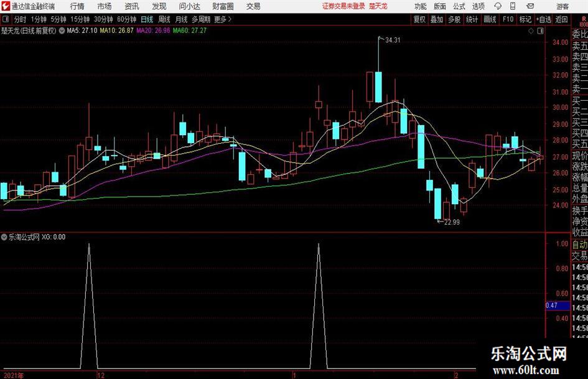The image size is (588, 379).
Task: Click the MA5: 27.10 label
Action: [82, 30]
